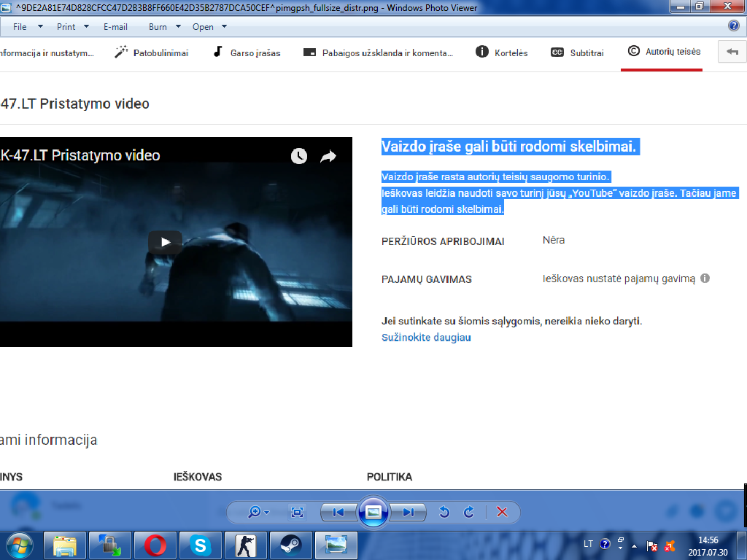Image resolution: width=747 pixels, height=560 pixels.
Task: Skip to the next photo
Action: (x=409, y=512)
